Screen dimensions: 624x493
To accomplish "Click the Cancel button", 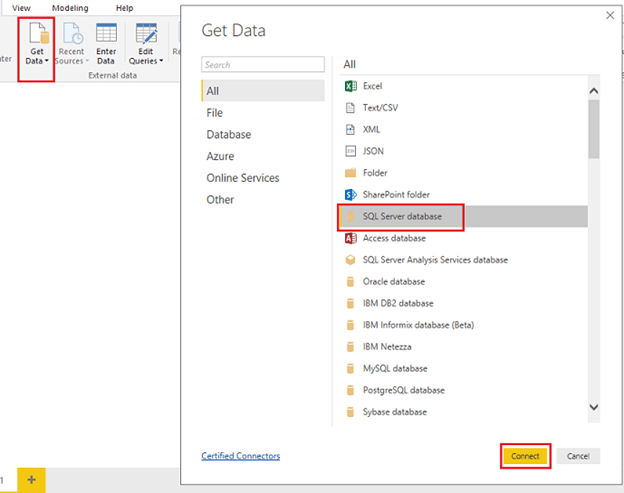I will click(x=578, y=456).
